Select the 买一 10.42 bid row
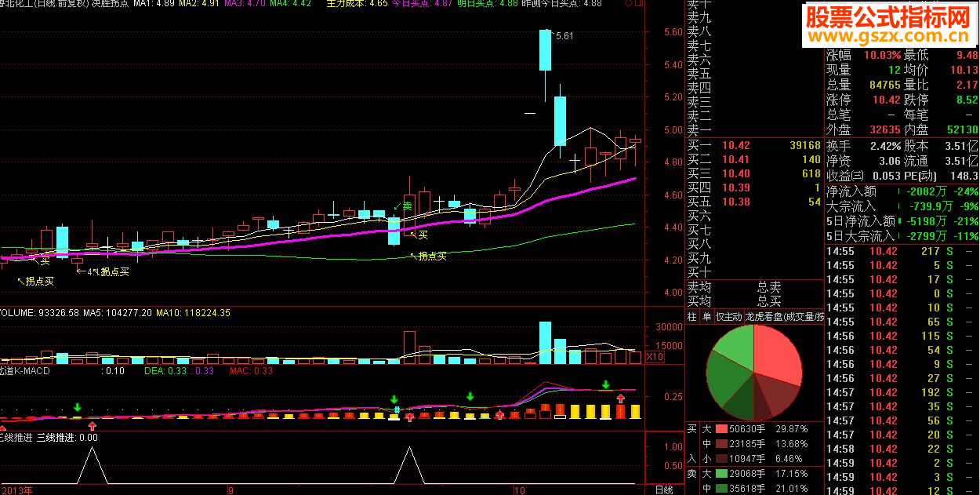This screenshot has width=980, height=495. (x=754, y=146)
